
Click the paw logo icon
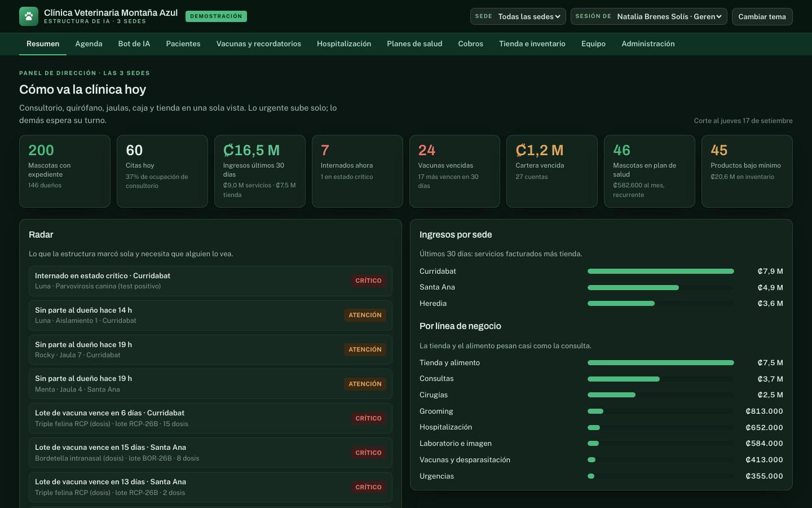pos(29,16)
